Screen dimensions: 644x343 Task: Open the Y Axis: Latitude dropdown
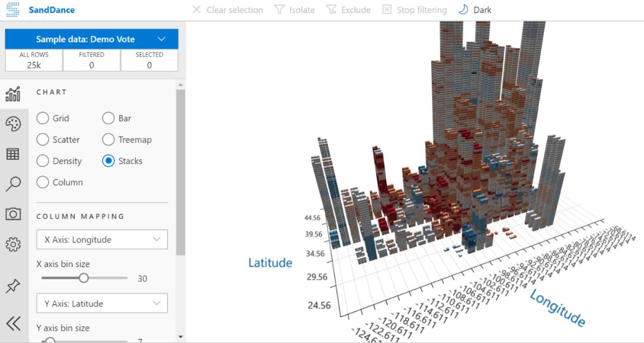pos(102,304)
